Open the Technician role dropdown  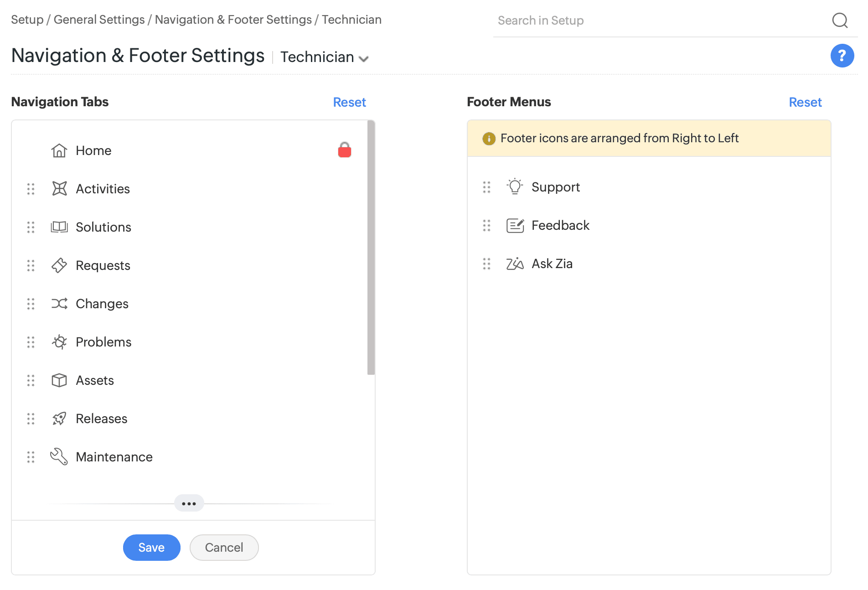[324, 57]
